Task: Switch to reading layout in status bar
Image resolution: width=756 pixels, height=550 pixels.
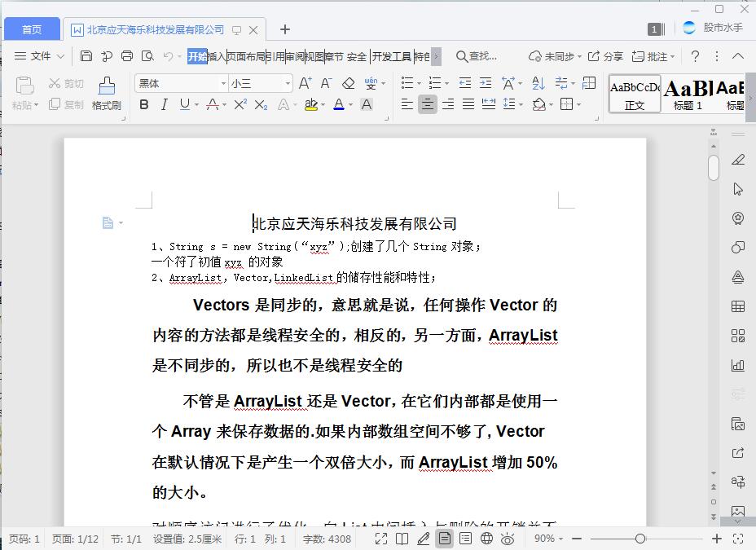Action: [x=402, y=539]
